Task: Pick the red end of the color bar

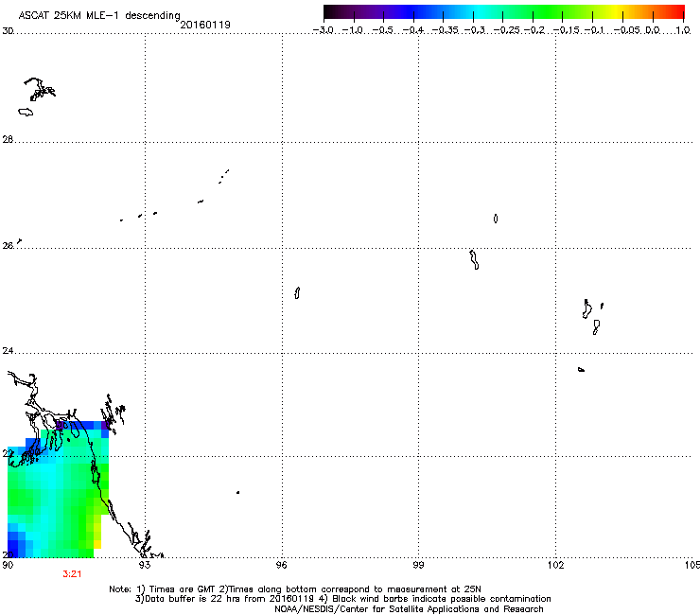Action: (x=680, y=12)
